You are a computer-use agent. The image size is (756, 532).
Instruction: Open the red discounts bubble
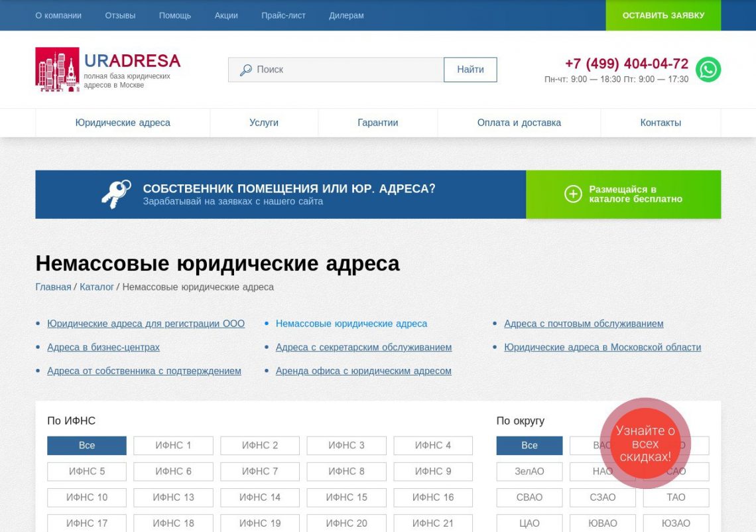(x=645, y=444)
